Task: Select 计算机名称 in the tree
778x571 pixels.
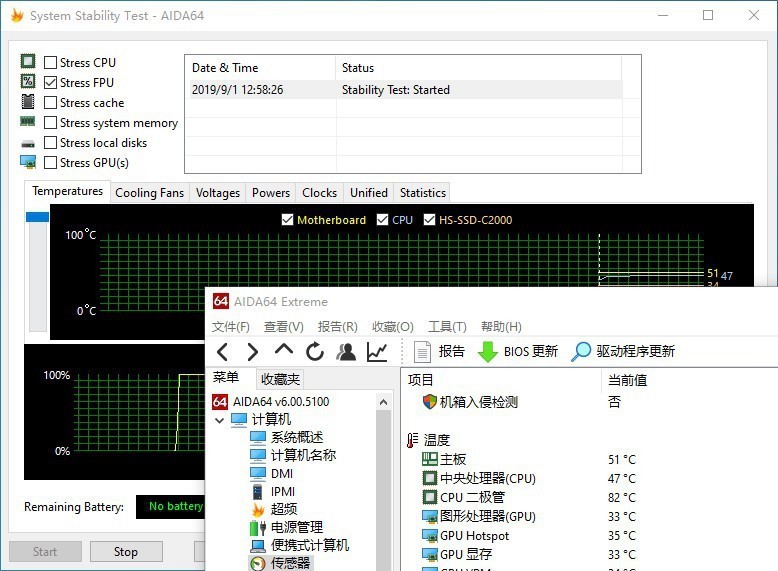Action: pos(293,455)
